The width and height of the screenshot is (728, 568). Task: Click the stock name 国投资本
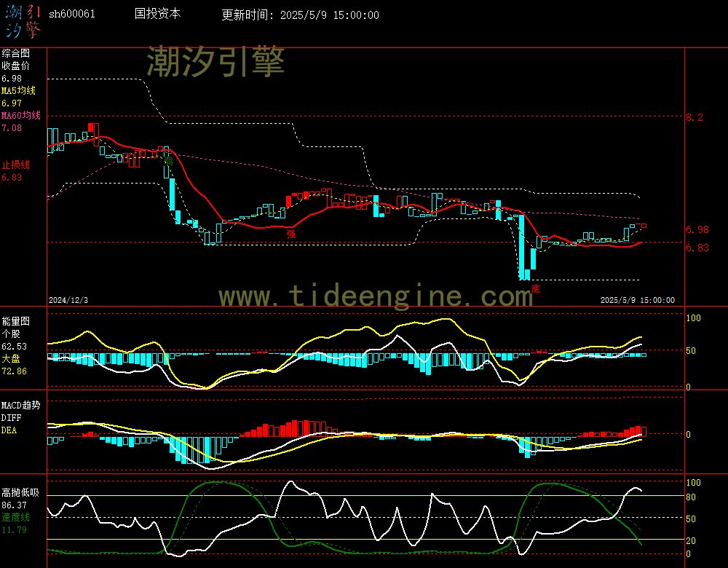click(157, 13)
